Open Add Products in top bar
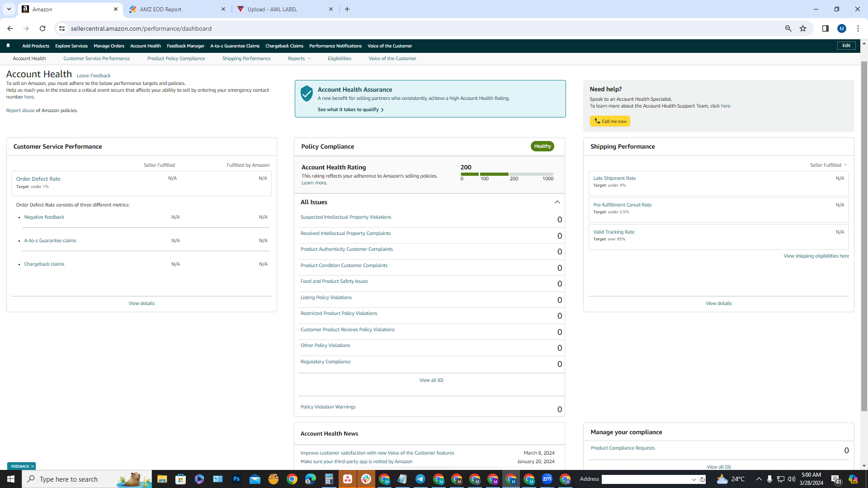The height and width of the screenshot is (488, 868). click(x=36, y=46)
